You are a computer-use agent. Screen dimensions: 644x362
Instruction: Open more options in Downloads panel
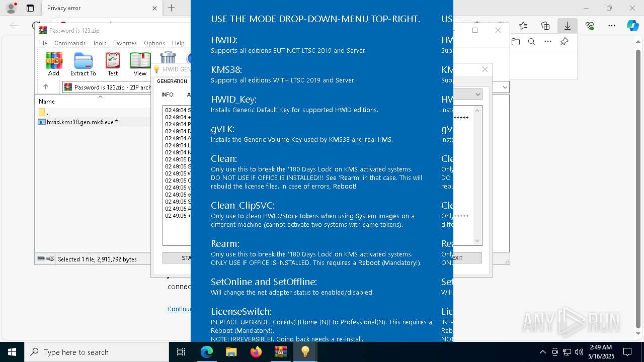pos(548,42)
